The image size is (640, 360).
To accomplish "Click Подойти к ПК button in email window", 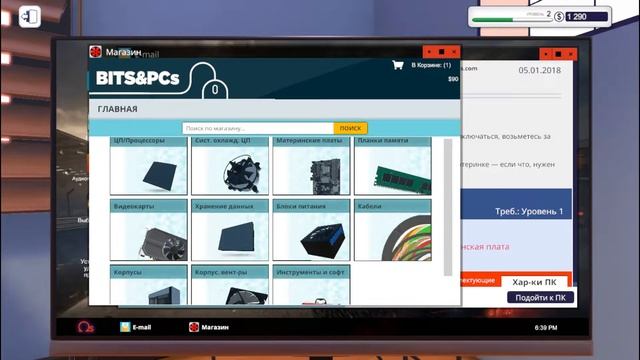I will [540, 298].
